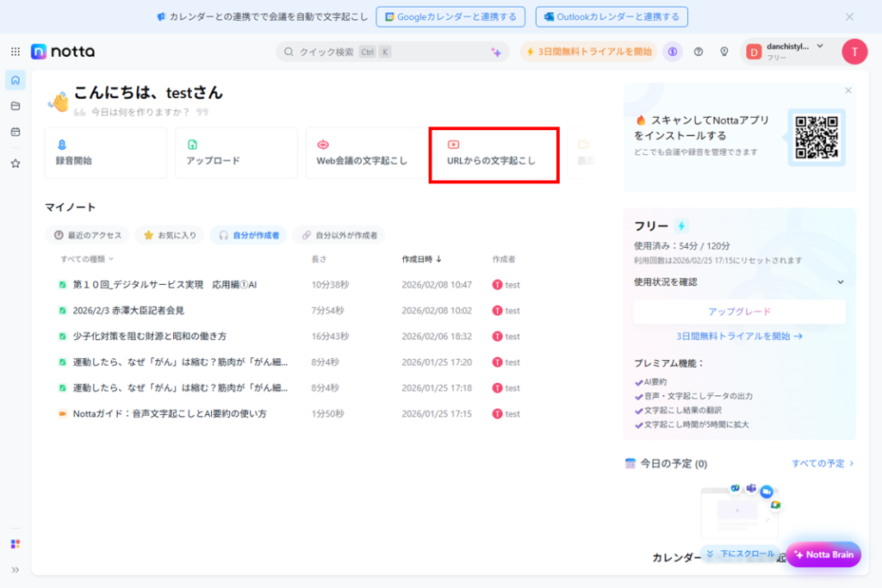The height and width of the screenshot is (588, 882).
Task: Sort by 作成日時 column header
Action: pos(421,259)
